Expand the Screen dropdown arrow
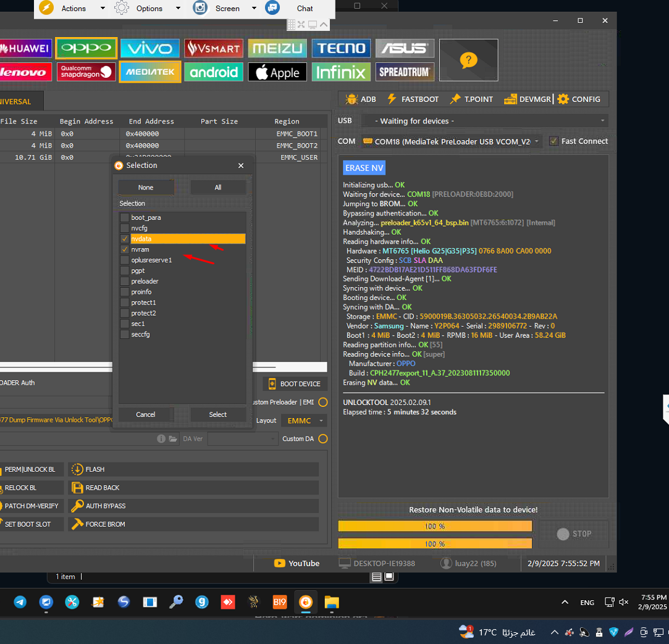Image resolution: width=669 pixels, height=644 pixels. 254,8
